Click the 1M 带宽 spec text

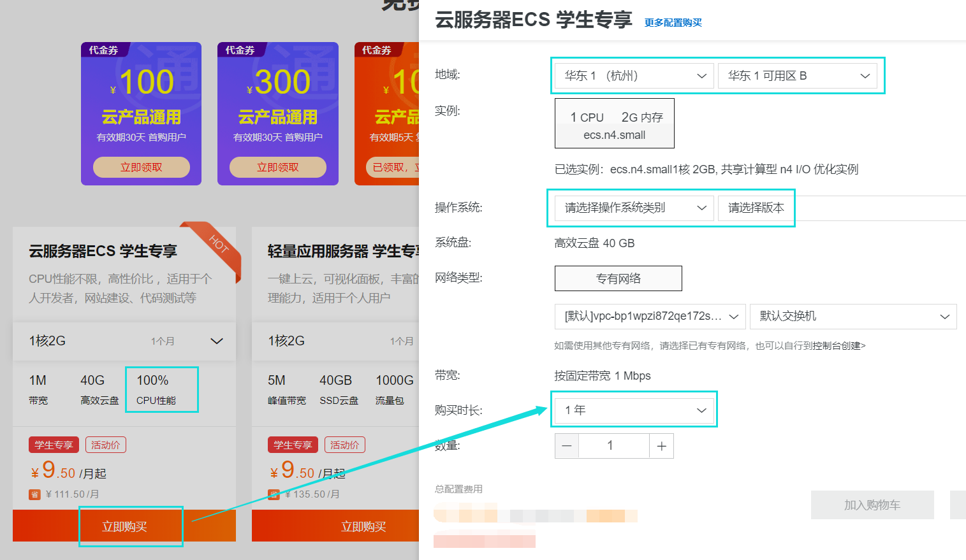[38, 390]
